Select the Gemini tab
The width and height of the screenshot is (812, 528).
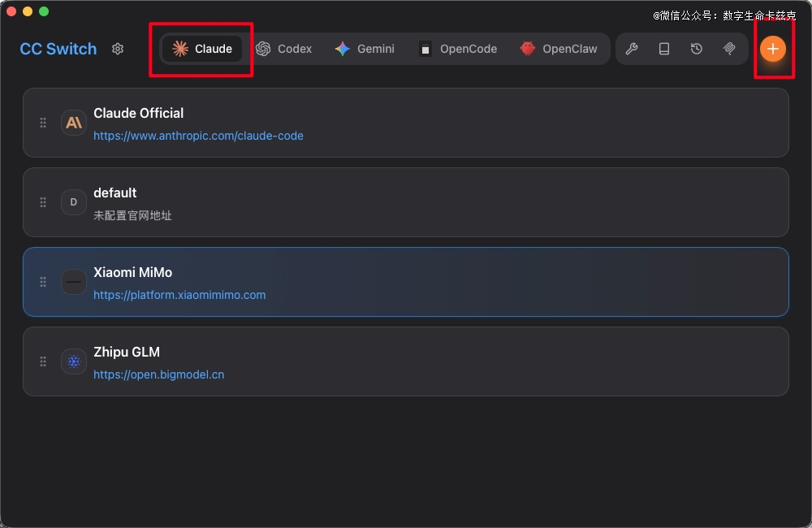[365, 49]
